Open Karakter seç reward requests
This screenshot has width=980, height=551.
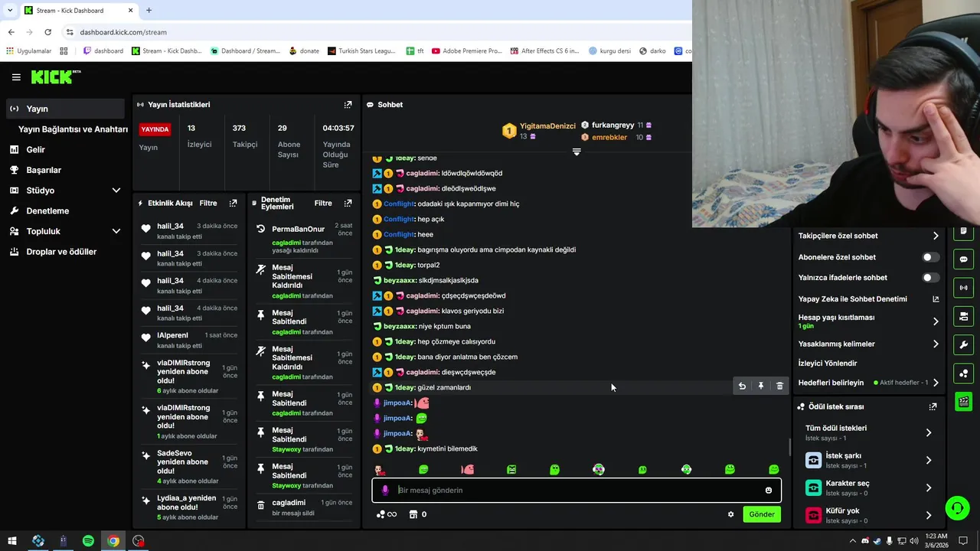[x=868, y=487]
